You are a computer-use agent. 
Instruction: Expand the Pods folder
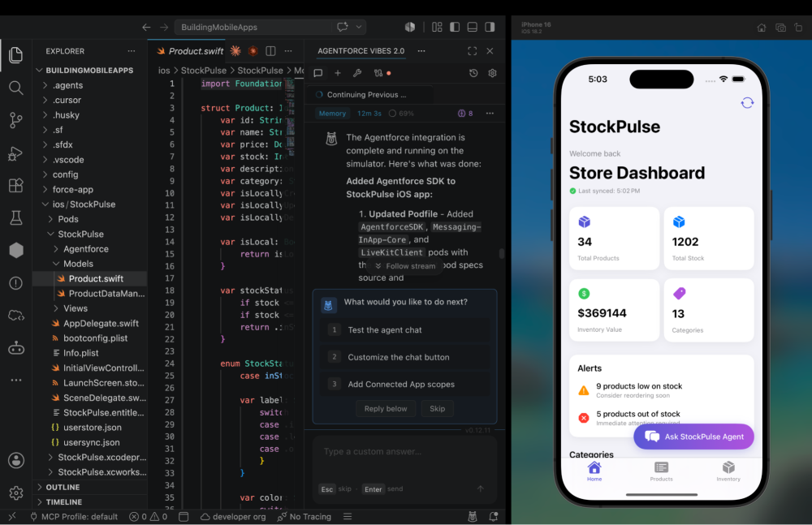(x=68, y=219)
